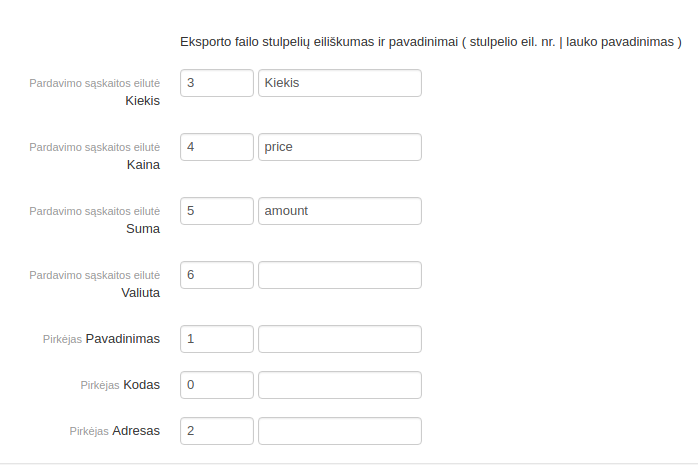Click the Kaina row label
Image resolution: width=698 pixels, height=465 pixels.
click(143, 164)
